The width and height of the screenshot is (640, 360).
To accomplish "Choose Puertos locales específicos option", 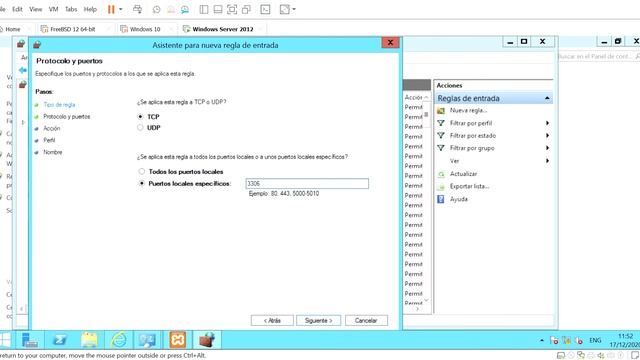I will (142, 184).
